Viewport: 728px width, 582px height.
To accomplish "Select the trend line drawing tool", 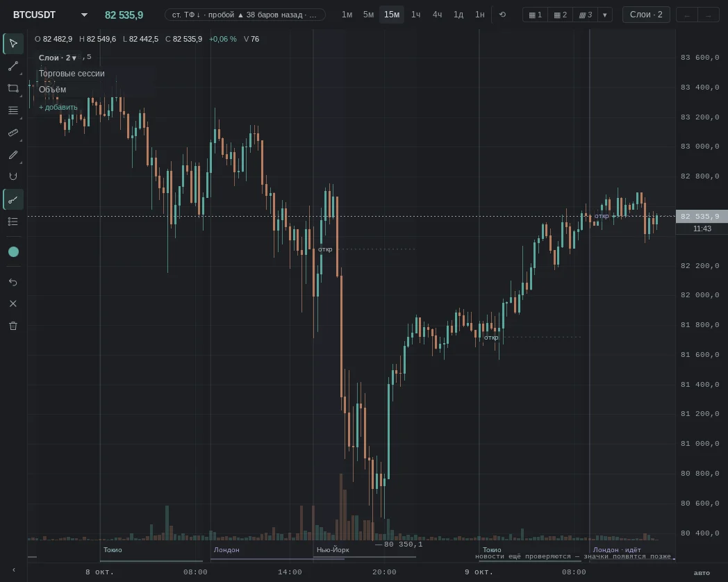I will [x=13, y=66].
